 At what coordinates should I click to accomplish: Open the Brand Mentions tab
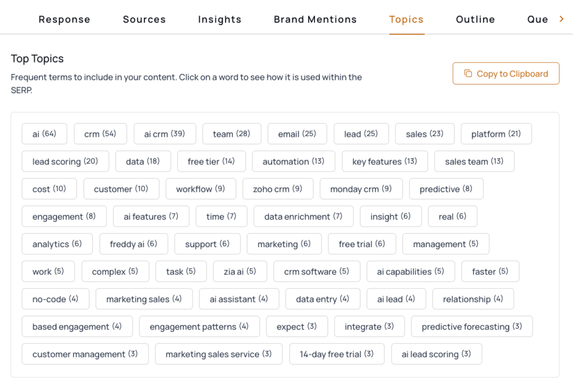pos(315,20)
